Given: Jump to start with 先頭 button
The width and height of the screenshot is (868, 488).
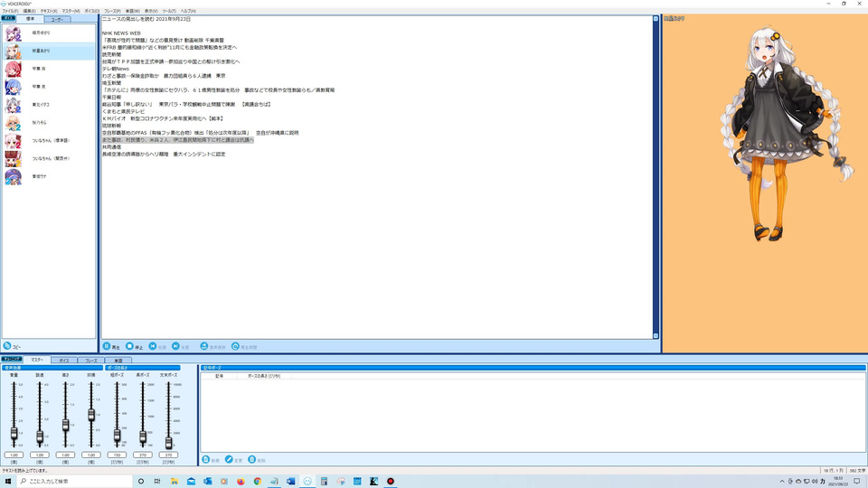Looking at the screenshot, I should pos(157,346).
